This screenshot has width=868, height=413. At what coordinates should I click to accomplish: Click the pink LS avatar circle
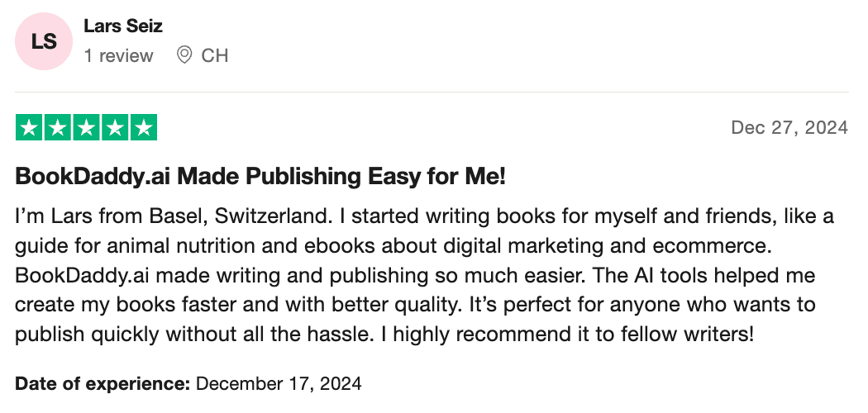44,41
